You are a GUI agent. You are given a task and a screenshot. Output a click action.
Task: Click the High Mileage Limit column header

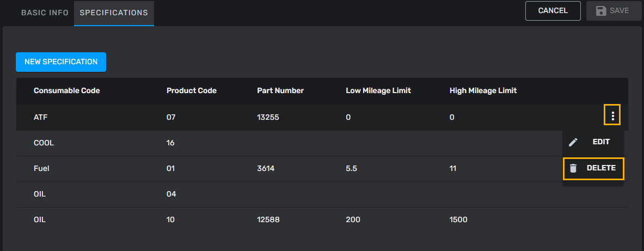(483, 91)
